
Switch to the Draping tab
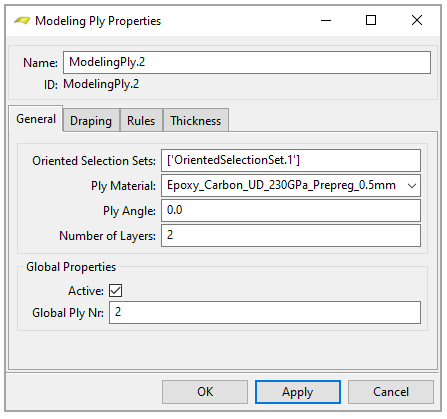coord(91,121)
